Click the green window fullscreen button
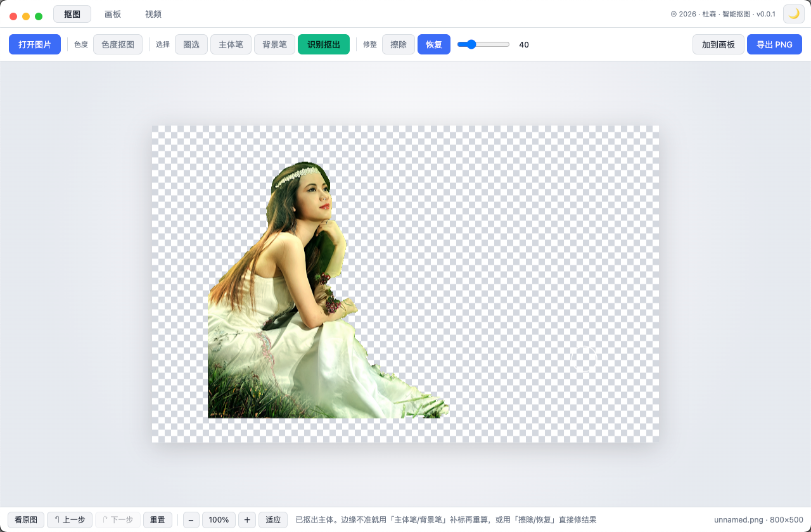This screenshot has height=532, width=811. tap(39, 16)
